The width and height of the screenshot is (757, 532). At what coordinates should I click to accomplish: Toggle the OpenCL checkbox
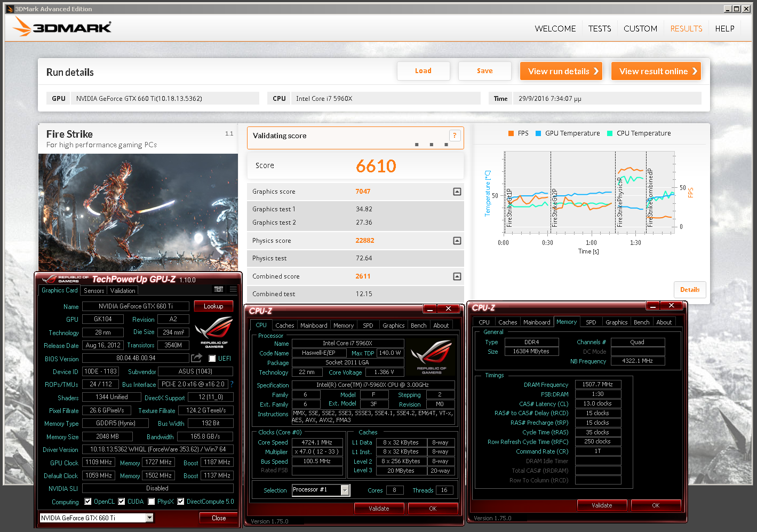pos(88,502)
